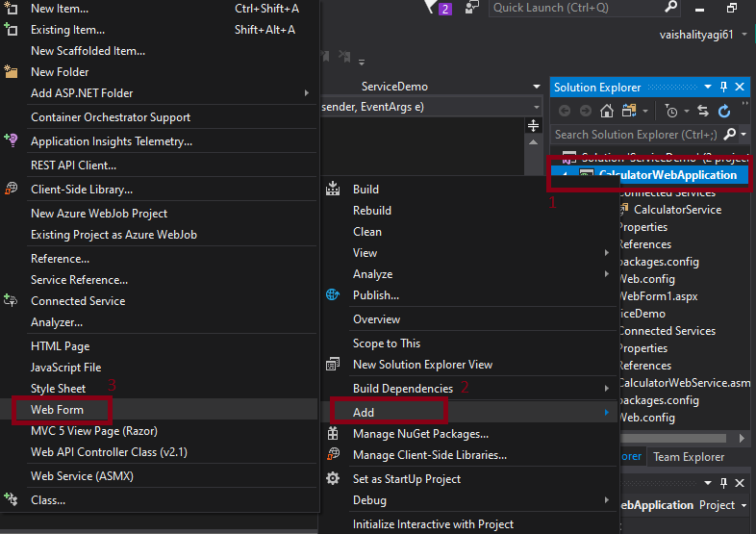Add an HTML Page item
Screen dimensions: 756x534
tap(159, 346)
